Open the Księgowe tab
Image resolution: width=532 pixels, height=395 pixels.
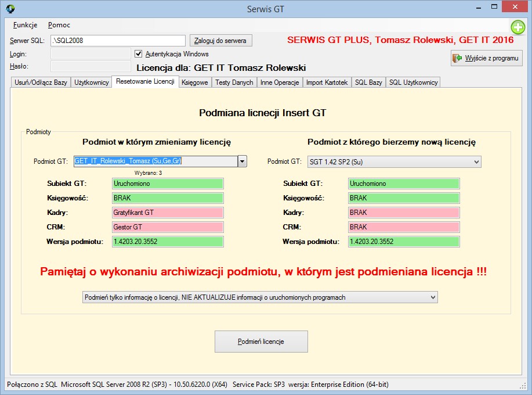point(195,82)
